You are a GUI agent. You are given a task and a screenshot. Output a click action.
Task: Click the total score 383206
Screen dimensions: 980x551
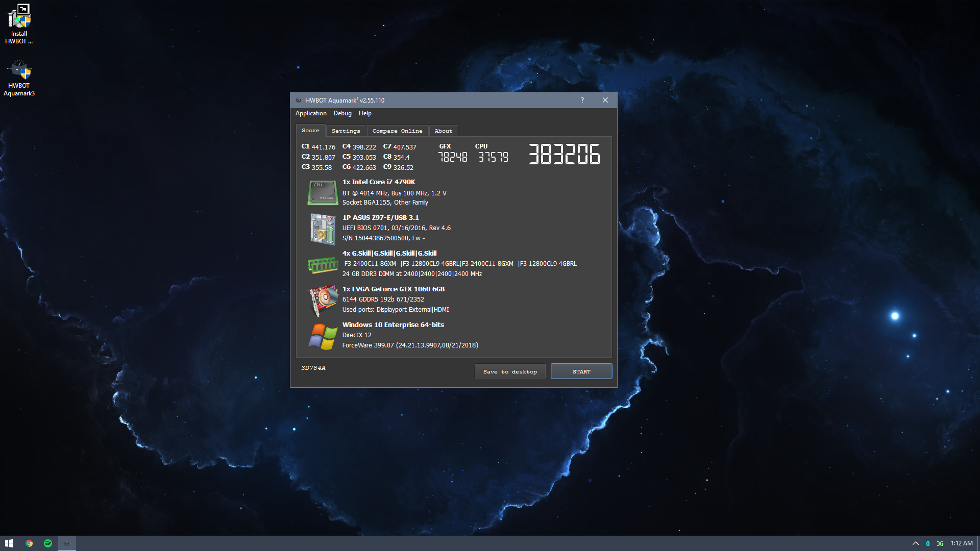[565, 154]
